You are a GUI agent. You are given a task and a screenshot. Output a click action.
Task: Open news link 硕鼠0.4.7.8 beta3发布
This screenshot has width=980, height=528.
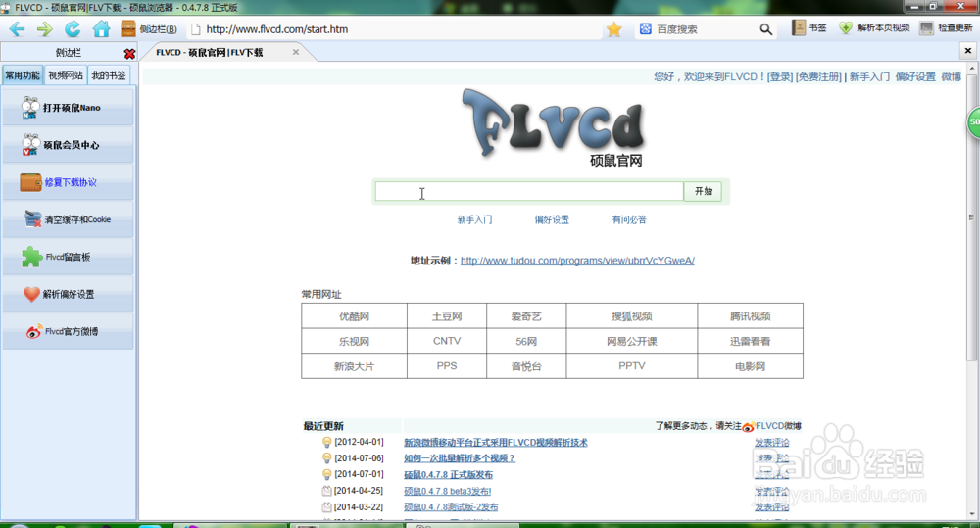point(448,491)
